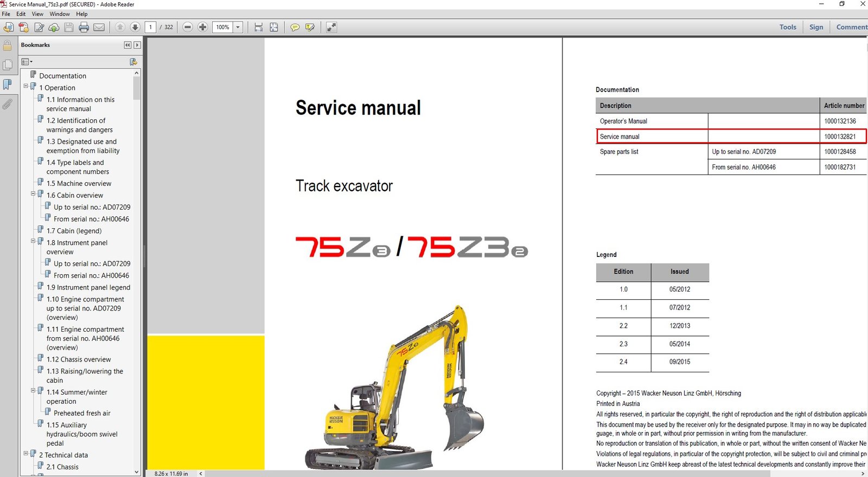
Task: Open the bookmarks options menu dropdown
Action: [x=27, y=62]
